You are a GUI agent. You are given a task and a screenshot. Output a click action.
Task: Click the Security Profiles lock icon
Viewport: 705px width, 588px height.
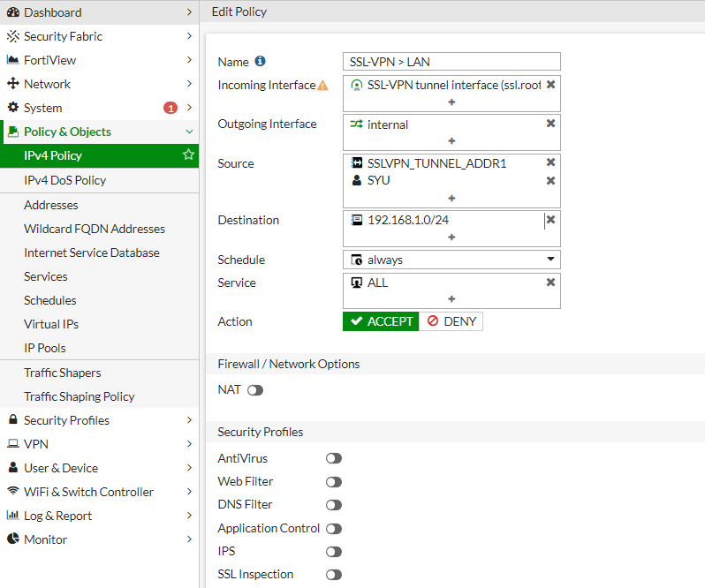(13, 419)
